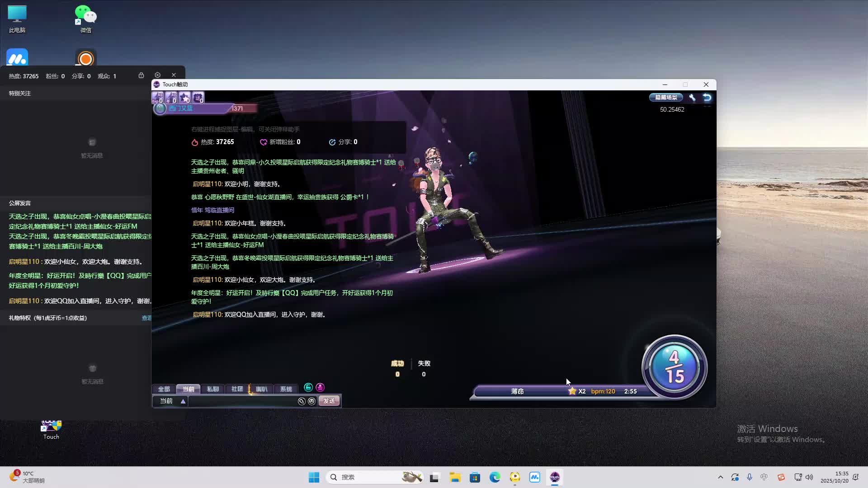Open the wrench settings icon

coord(692,97)
